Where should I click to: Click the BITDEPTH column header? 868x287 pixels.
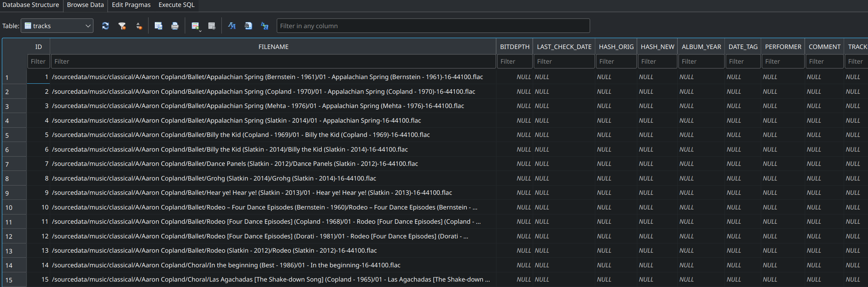click(x=515, y=47)
